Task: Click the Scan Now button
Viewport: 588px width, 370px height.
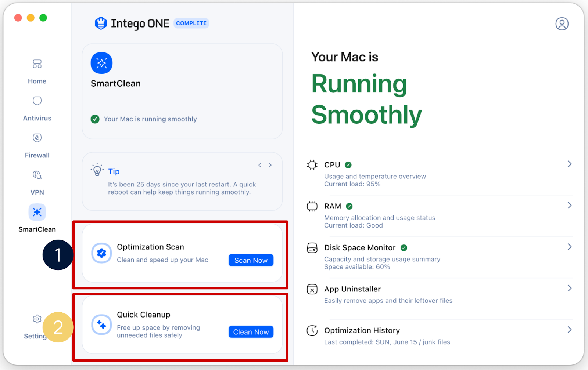Action: [x=251, y=260]
